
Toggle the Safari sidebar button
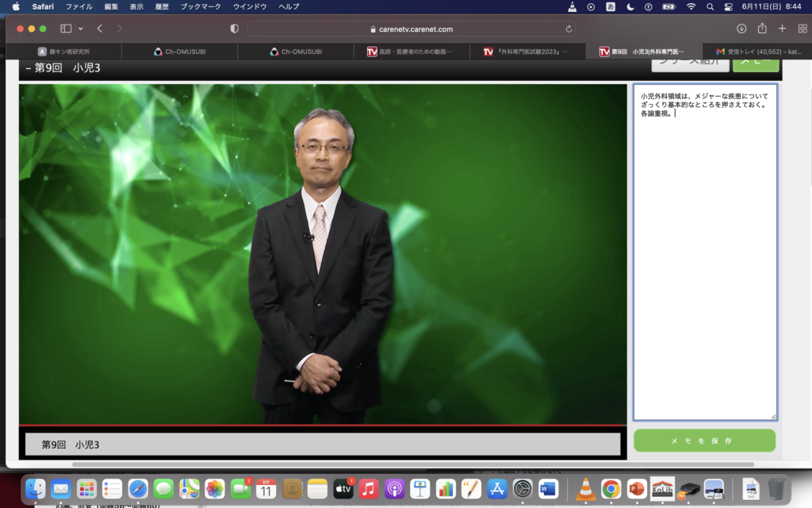coord(66,29)
